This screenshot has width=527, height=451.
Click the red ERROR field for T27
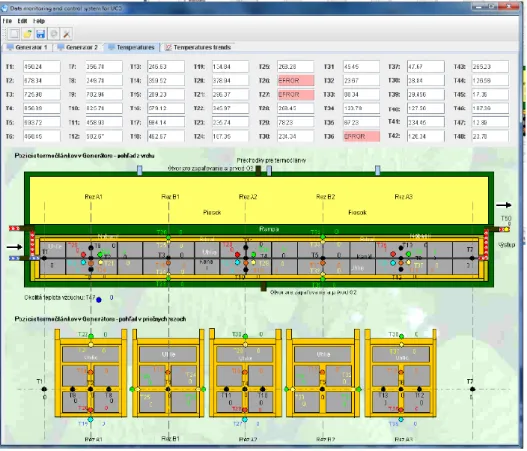(296, 94)
